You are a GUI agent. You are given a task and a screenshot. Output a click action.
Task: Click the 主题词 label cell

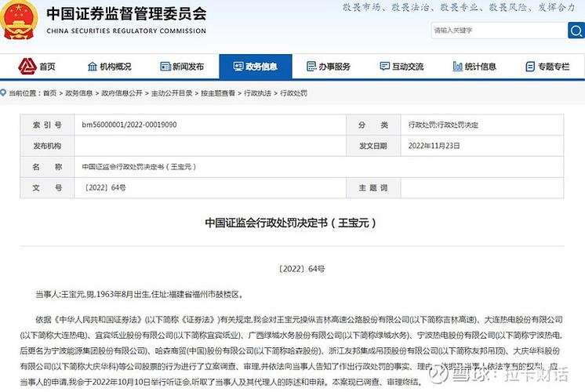pos(373,187)
